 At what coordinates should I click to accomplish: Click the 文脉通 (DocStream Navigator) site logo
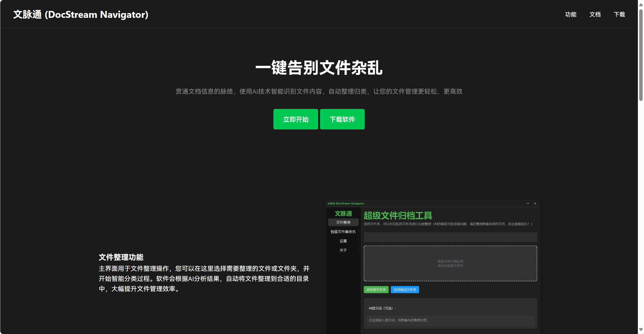(81, 14)
